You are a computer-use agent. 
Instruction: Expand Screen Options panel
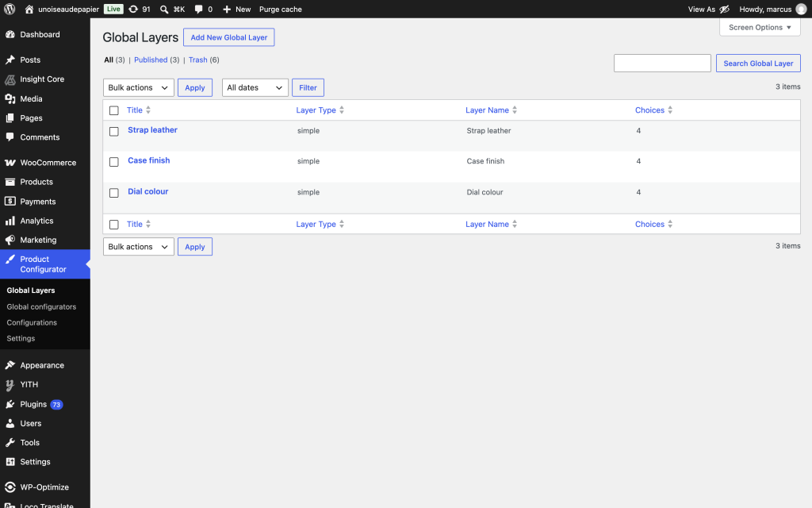point(760,28)
